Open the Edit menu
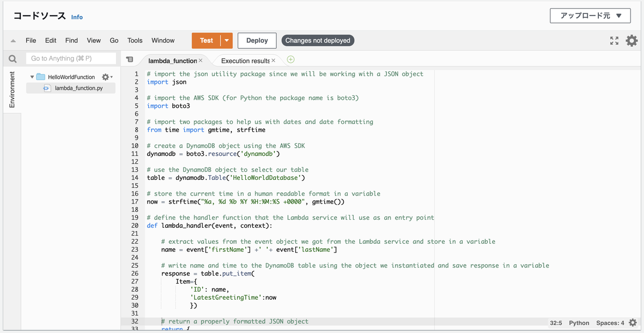Image resolution: width=644 pixels, height=333 pixels. [50, 41]
